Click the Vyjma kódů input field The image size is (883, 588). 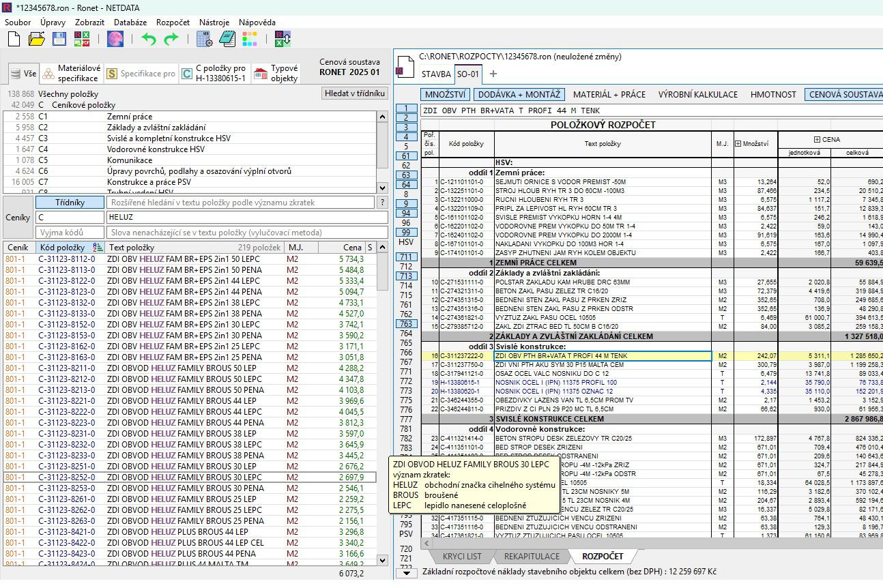point(70,233)
